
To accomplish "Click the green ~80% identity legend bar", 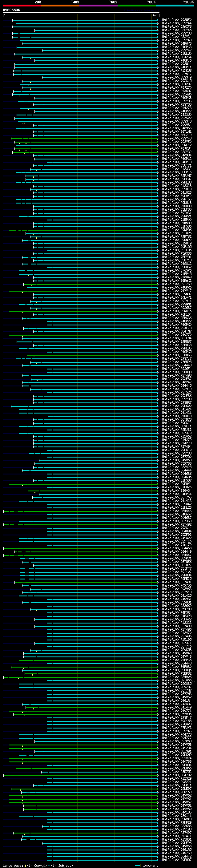I will (137, 6).
